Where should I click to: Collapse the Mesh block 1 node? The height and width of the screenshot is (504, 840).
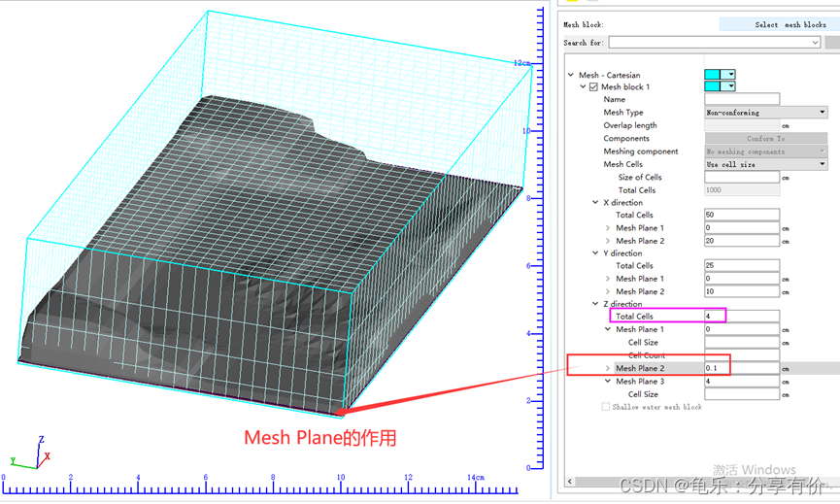tap(583, 86)
